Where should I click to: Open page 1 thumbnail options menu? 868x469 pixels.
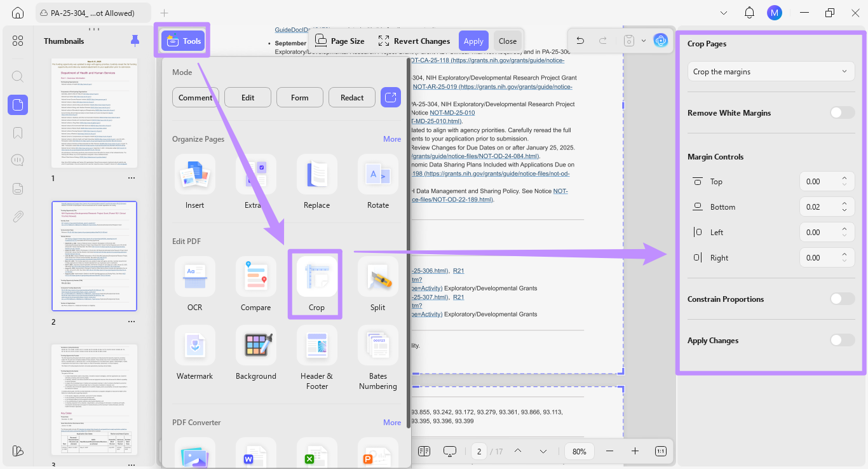pos(132,179)
